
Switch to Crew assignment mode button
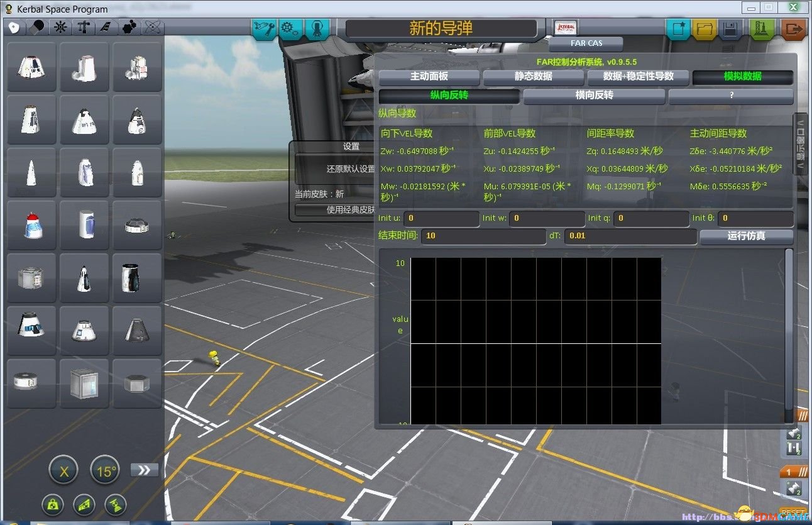click(317, 29)
